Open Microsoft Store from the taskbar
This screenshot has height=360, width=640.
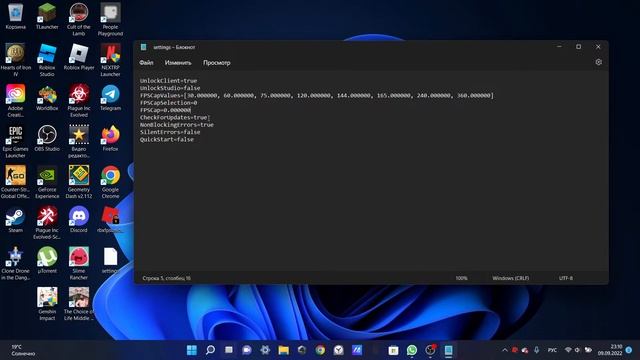pyautogui.click(x=393, y=350)
